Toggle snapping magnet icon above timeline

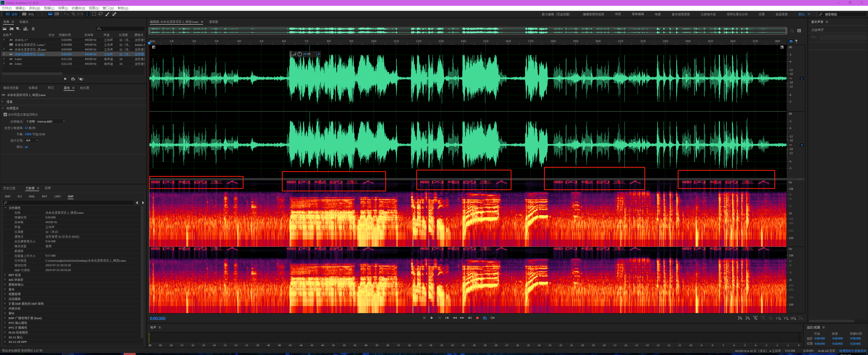pyautogui.click(x=791, y=41)
